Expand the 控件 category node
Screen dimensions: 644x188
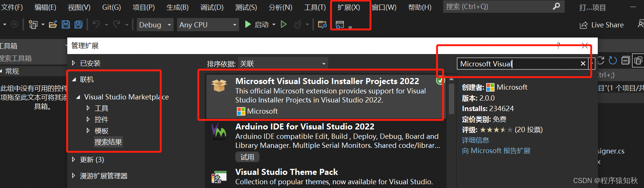click(88, 119)
